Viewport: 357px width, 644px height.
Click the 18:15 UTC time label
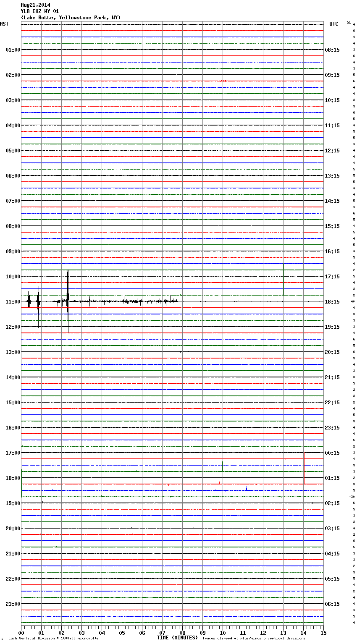click(x=332, y=302)
